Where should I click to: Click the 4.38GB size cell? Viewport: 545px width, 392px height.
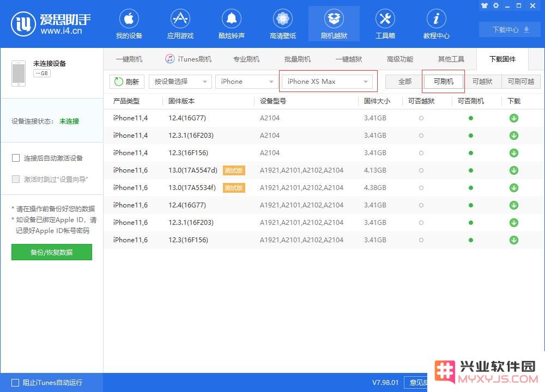pos(375,188)
